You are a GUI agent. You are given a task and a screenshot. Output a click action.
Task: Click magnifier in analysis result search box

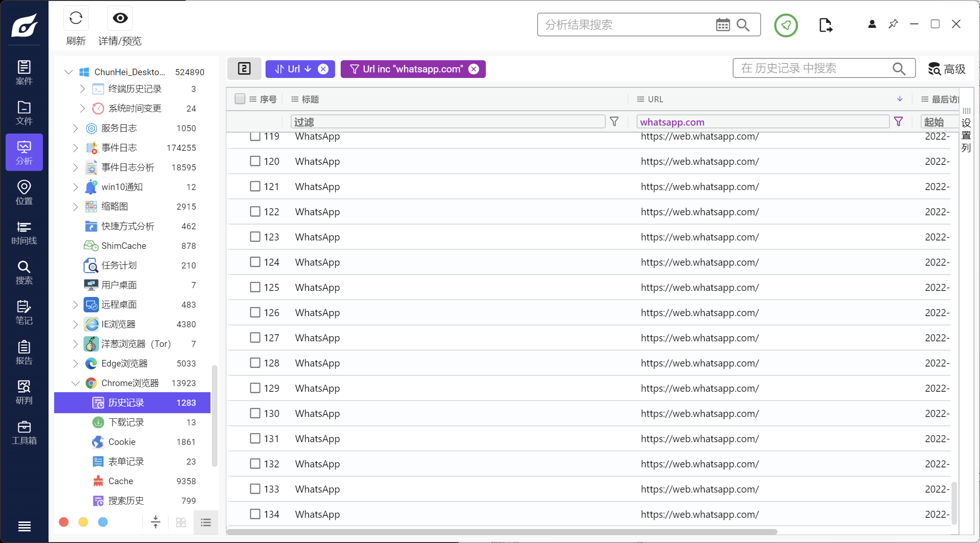click(x=742, y=25)
